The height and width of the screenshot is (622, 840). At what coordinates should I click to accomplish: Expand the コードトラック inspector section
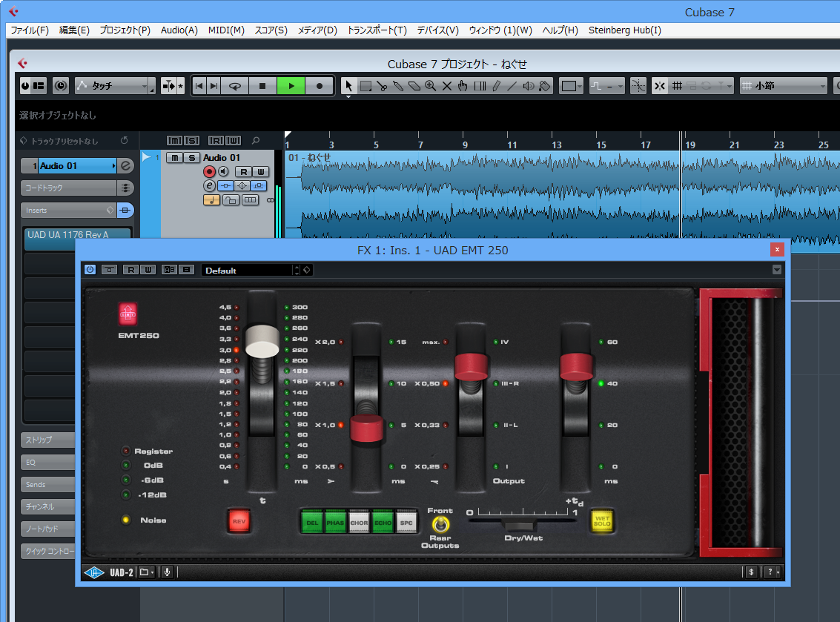(69, 188)
